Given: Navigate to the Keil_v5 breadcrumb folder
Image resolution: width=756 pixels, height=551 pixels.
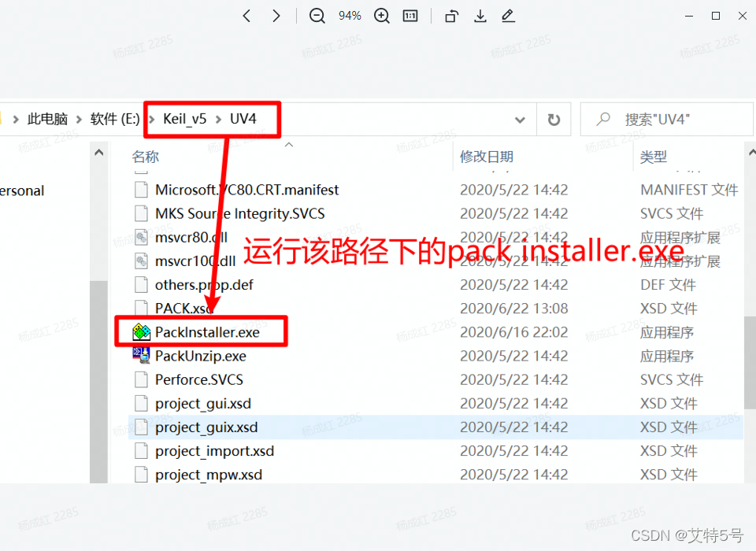Looking at the screenshot, I should (x=184, y=119).
